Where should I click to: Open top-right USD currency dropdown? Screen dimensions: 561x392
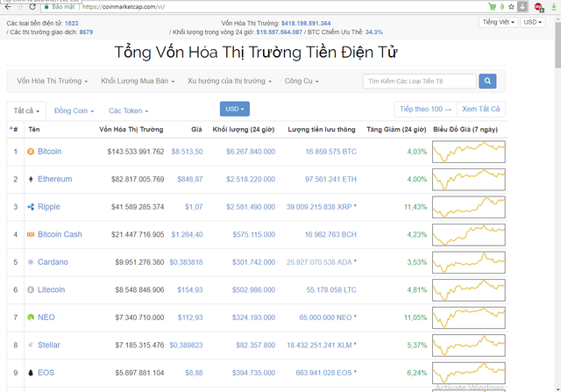point(532,22)
